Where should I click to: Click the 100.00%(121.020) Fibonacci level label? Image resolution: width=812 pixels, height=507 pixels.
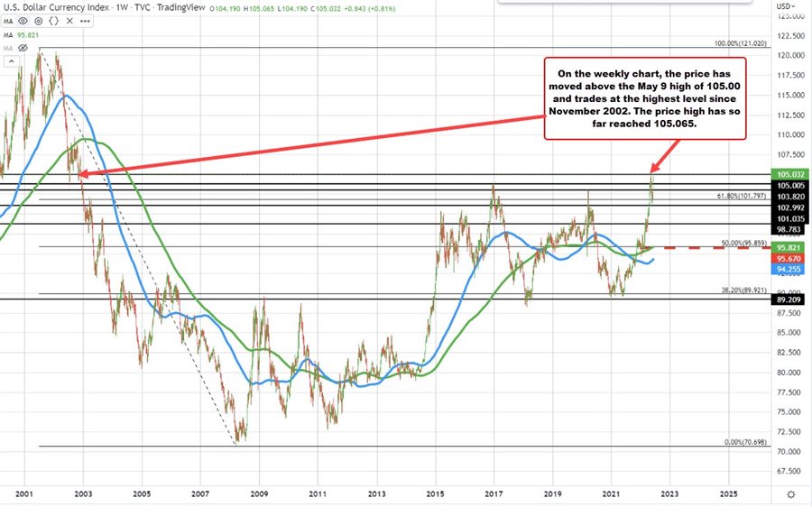click(741, 43)
